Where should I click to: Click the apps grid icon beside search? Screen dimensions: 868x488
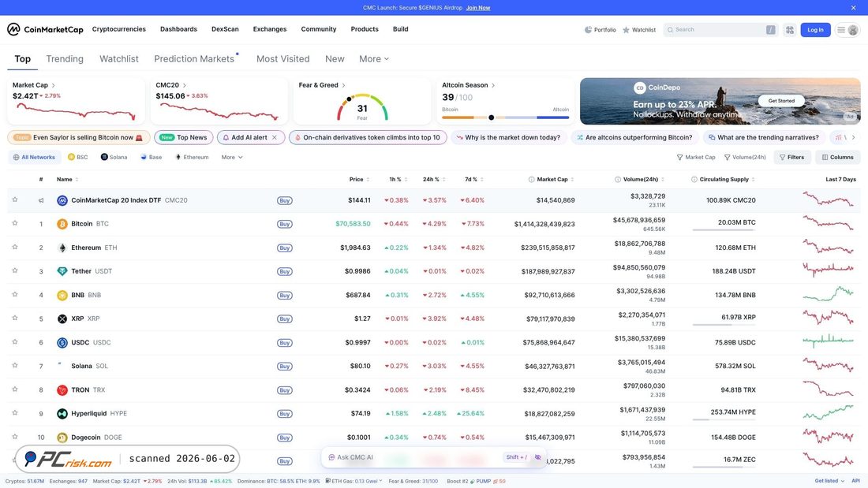tap(789, 30)
